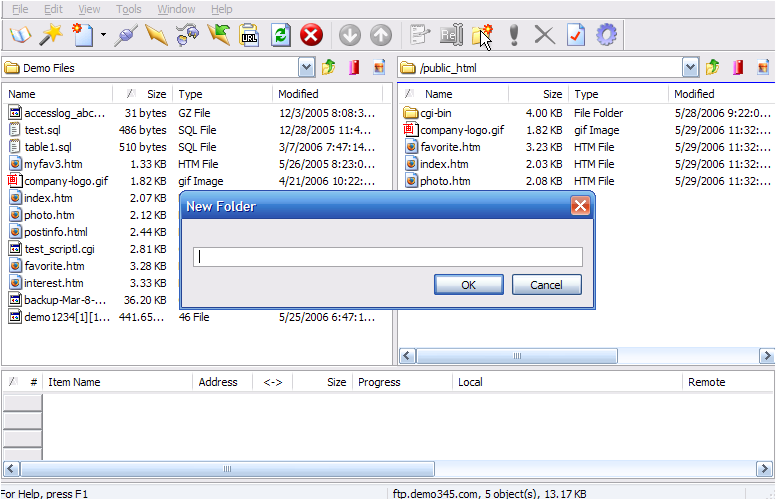Click the Rename toolbar icon
The width and height of the screenshot is (776, 500).
tap(451, 35)
